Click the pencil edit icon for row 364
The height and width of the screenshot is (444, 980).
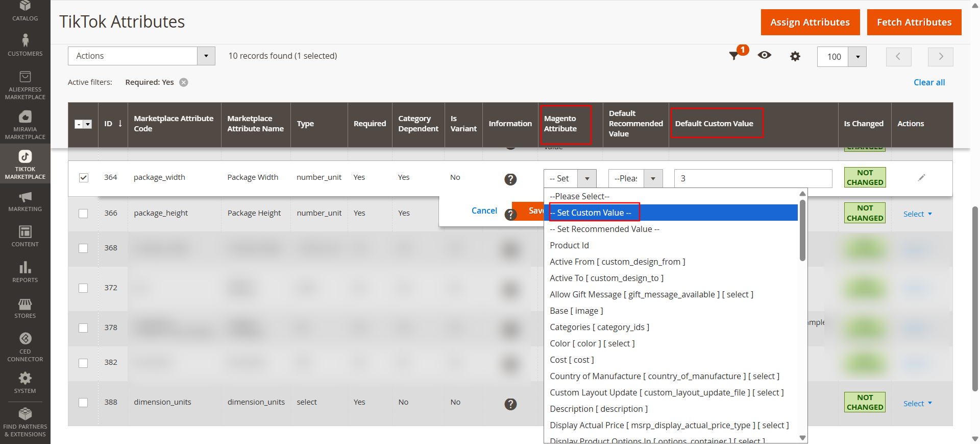pos(921,178)
